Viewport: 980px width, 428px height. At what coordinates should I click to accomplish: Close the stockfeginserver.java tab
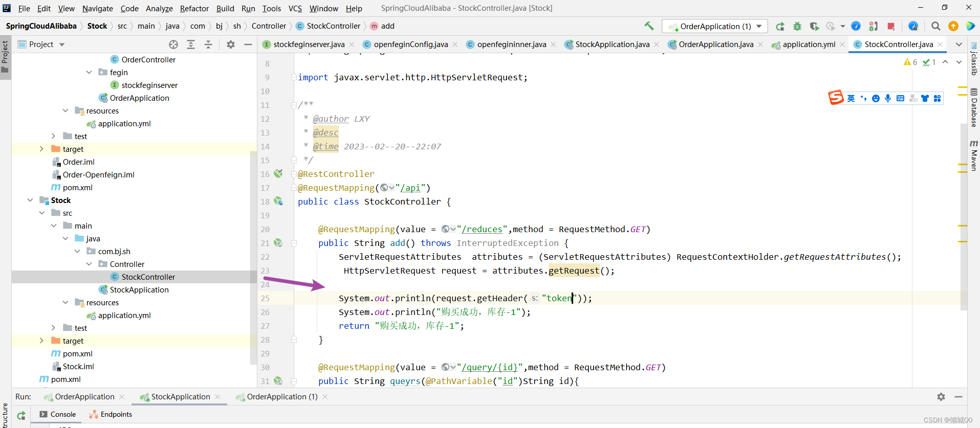click(x=352, y=44)
